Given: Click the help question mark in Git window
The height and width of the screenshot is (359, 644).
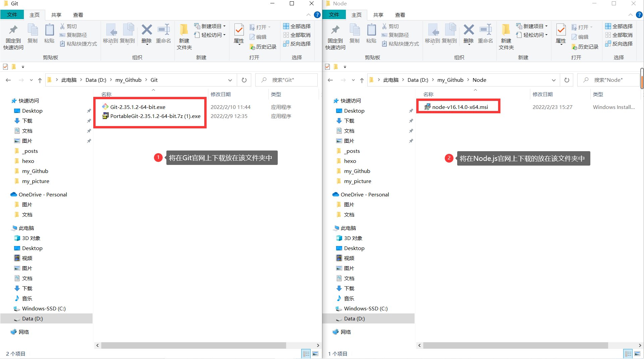Looking at the screenshot, I should coord(317,15).
